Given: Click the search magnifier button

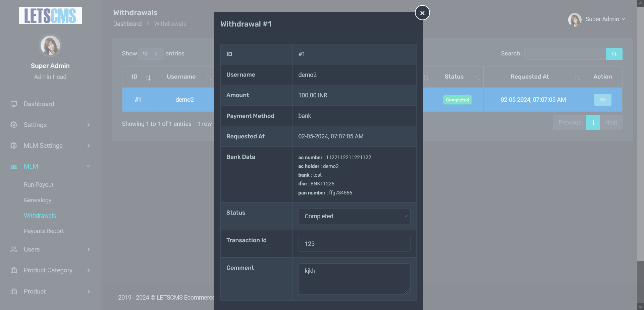Looking at the screenshot, I should tap(614, 54).
